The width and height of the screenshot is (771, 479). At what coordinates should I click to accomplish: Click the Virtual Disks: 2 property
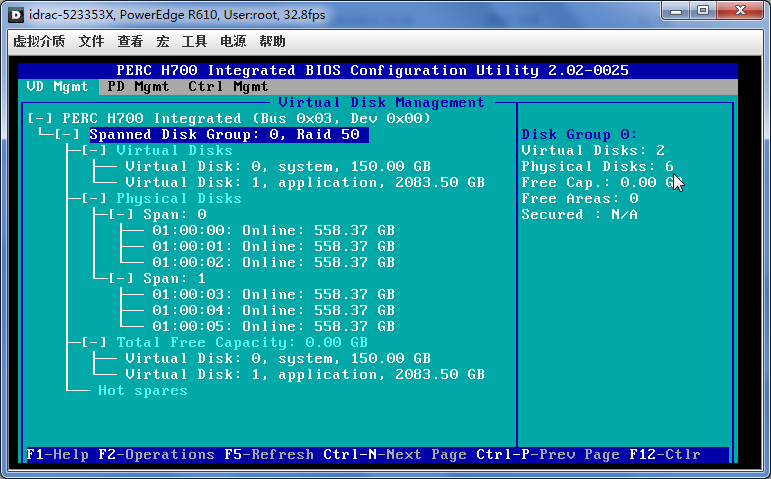pyautogui.click(x=593, y=150)
